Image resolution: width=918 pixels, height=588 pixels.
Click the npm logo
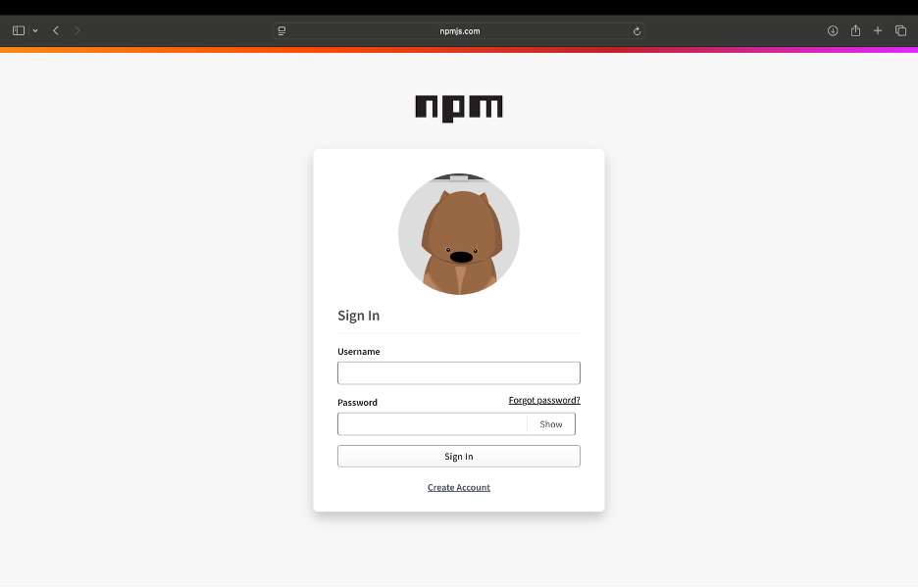click(458, 108)
